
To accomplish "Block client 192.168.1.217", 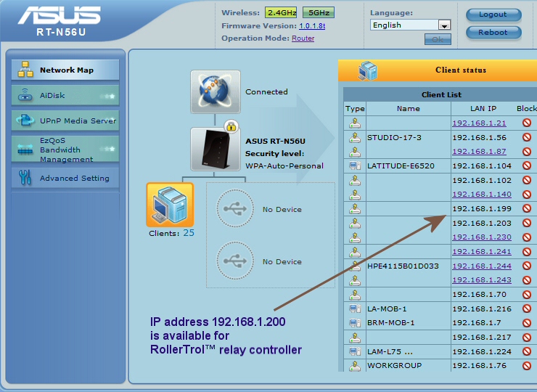I will pyautogui.click(x=527, y=337).
